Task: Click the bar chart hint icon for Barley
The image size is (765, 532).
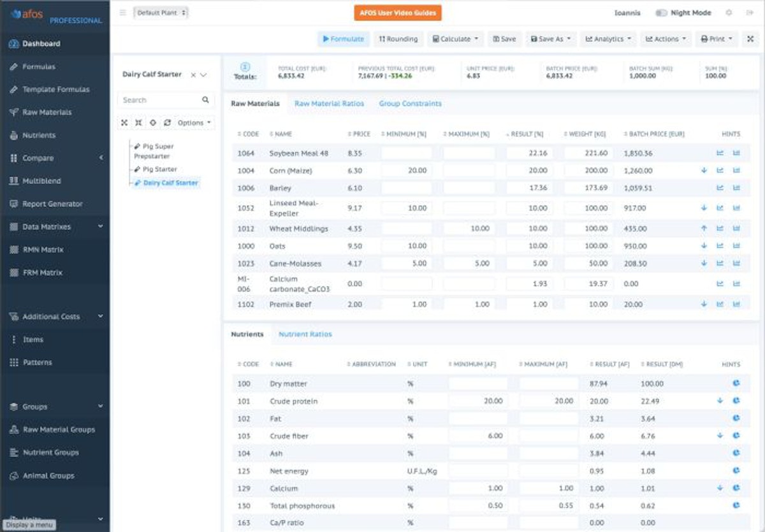Action: click(x=736, y=188)
